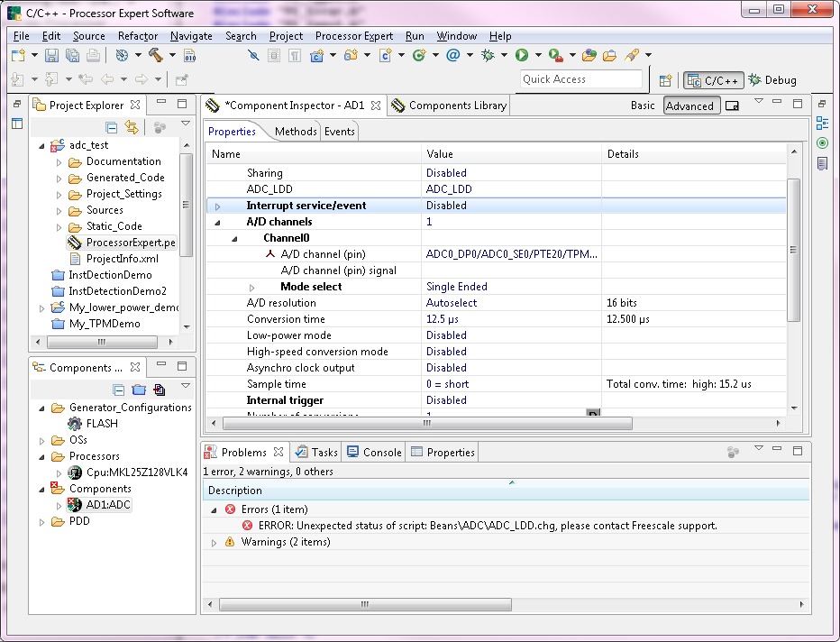Click the bug Debug launch icon

coord(488,56)
